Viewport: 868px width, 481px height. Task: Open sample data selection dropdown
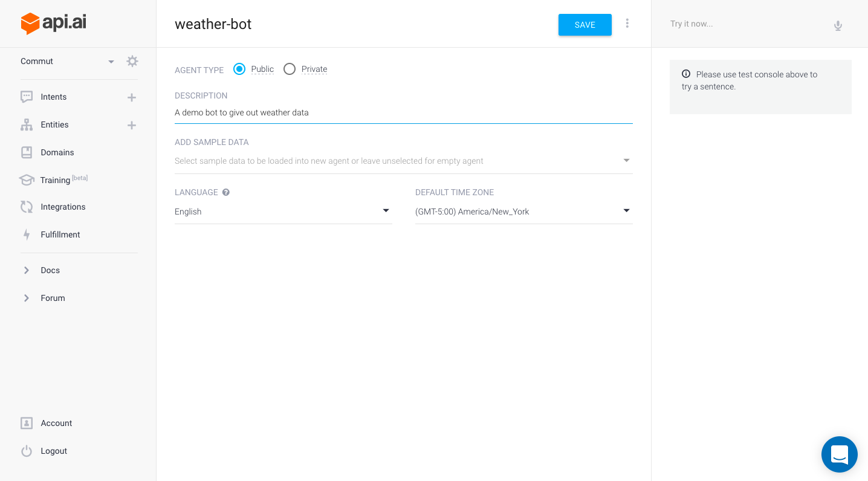(x=626, y=160)
